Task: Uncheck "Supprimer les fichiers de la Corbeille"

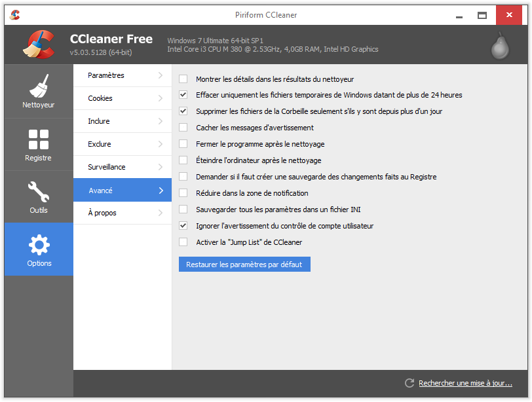Action: (x=183, y=111)
